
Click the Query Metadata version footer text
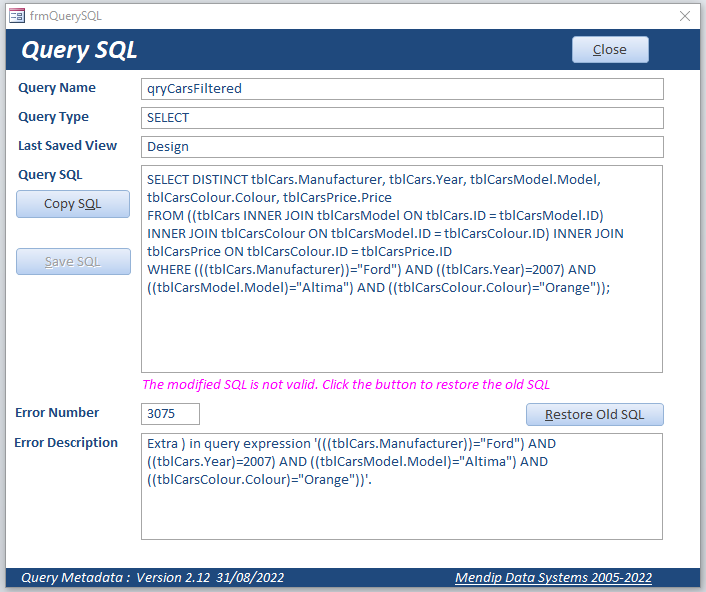click(x=153, y=578)
